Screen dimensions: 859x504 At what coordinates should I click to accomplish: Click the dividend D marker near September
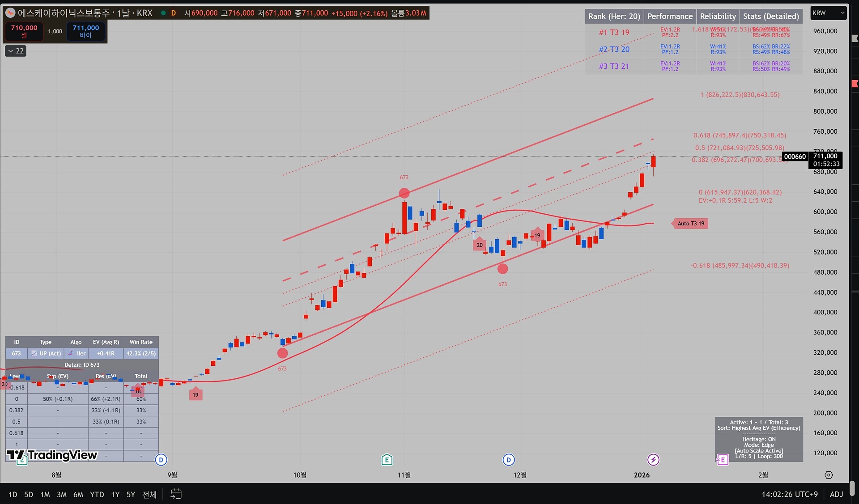pos(161,459)
